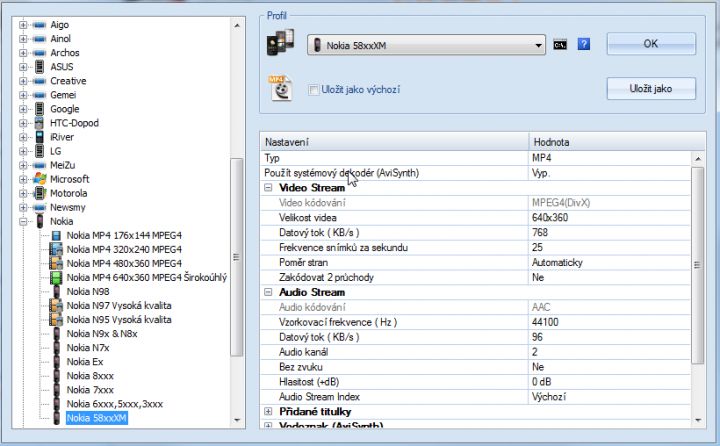Expand the Aigo tree node
Viewport: 720px width, 446px height.
point(23,25)
